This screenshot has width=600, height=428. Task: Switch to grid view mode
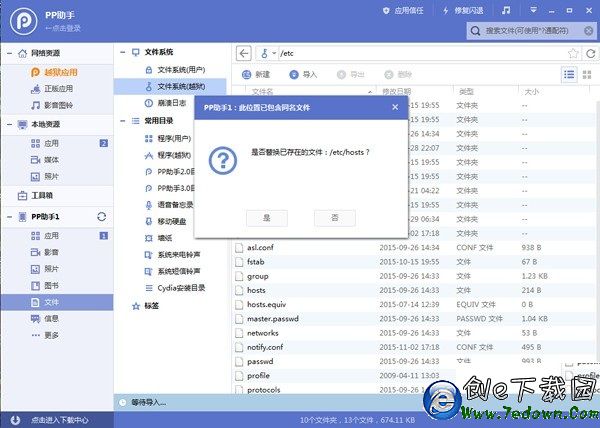(587, 75)
